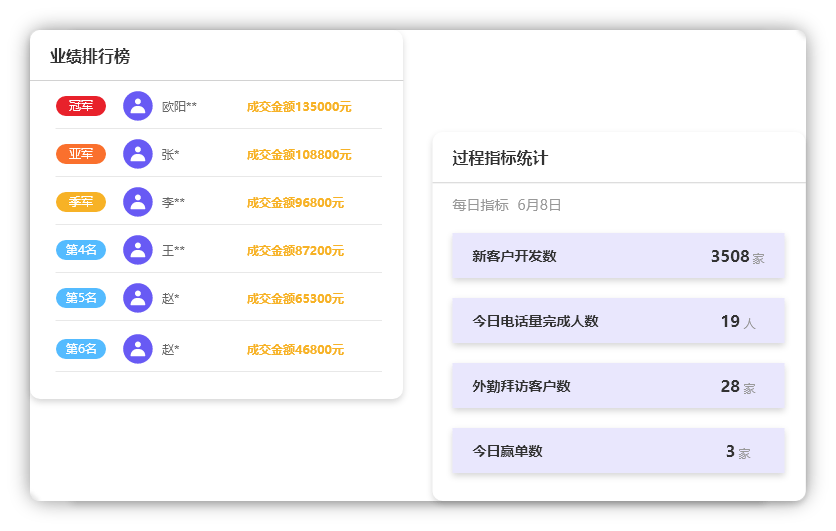Click the value 28 家
Image resolution: width=836 pixels, height=531 pixels.
point(738,387)
